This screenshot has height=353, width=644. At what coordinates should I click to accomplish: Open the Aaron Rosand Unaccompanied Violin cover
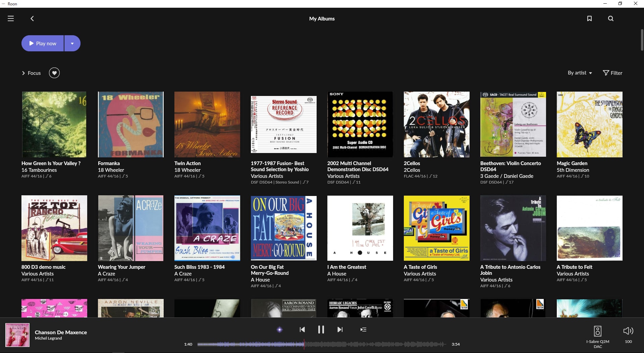click(284, 308)
